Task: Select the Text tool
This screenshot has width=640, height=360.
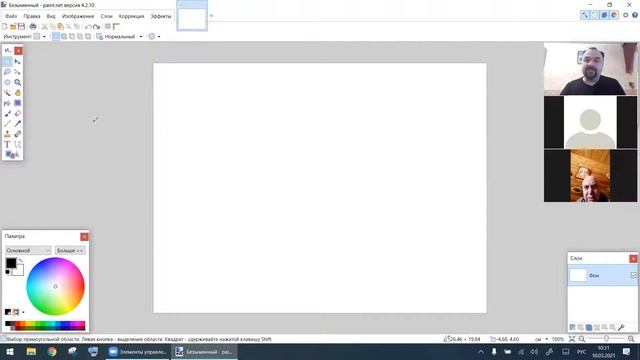Action: click(x=7, y=144)
